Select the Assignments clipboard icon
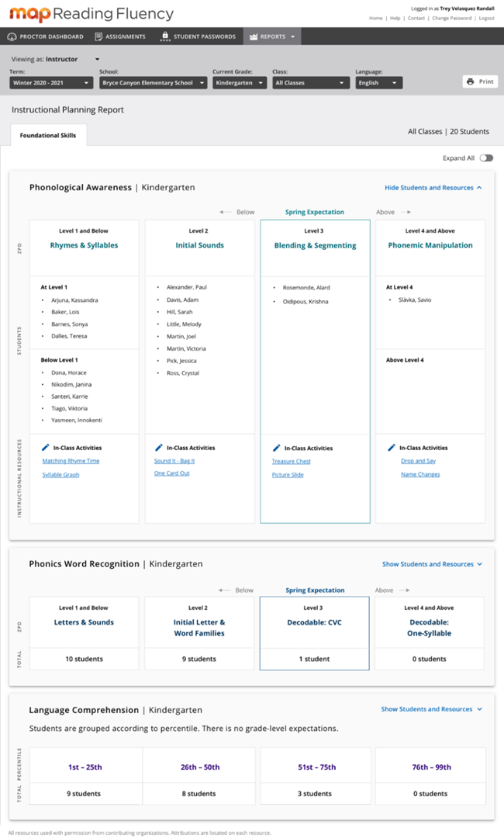The image size is (504, 838). (x=99, y=36)
